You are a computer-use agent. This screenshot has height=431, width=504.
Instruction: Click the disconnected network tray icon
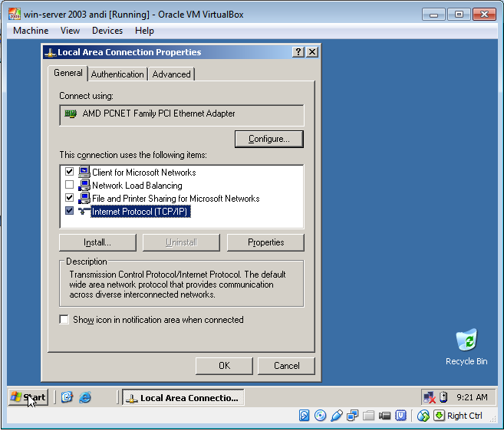429,397
